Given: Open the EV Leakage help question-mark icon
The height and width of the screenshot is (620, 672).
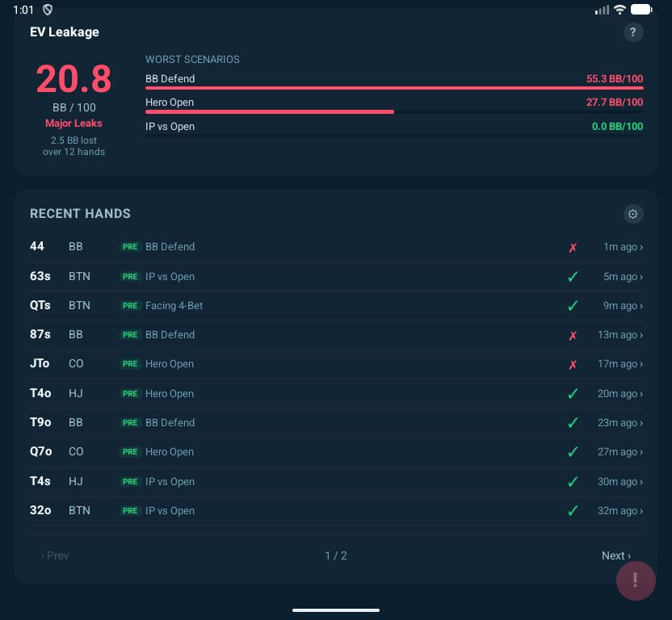Looking at the screenshot, I should tap(633, 32).
